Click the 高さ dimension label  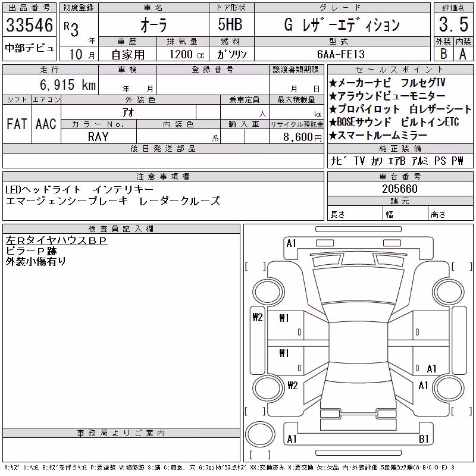(x=438, y=215)
